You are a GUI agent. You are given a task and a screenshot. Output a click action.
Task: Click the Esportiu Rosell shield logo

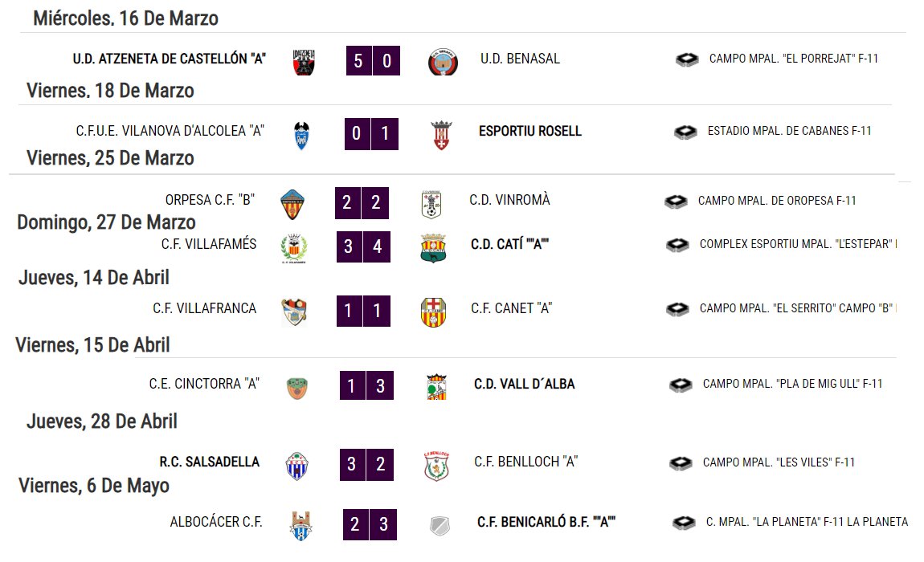[441, 135]
